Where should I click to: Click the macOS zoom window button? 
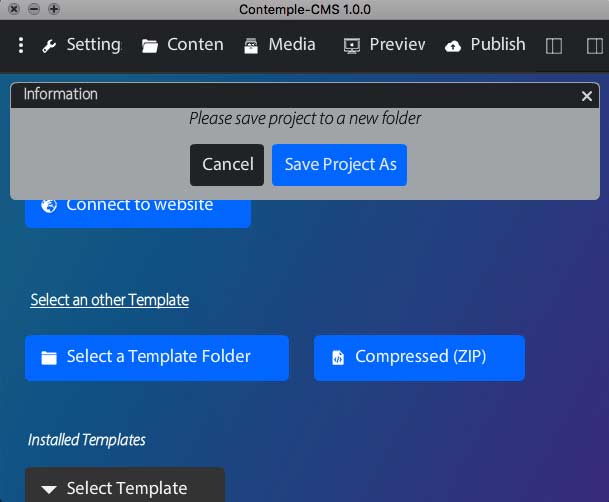[54, 9]
